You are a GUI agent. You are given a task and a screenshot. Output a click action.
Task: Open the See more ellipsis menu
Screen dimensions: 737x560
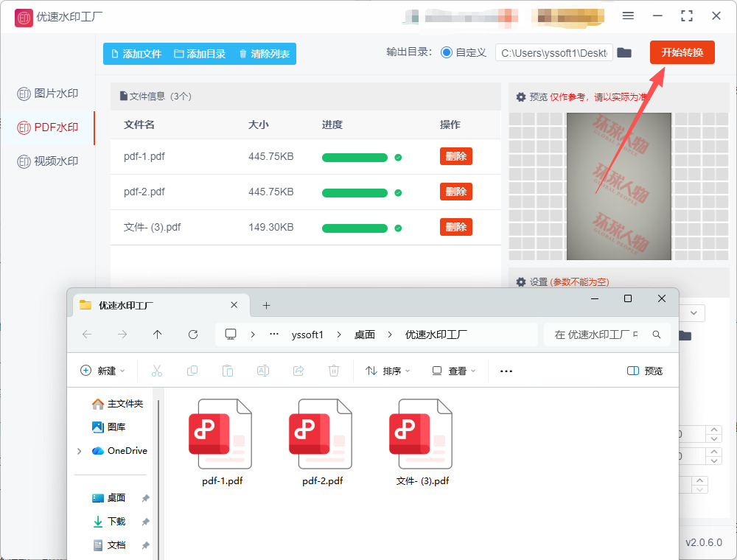pos(506,371)
